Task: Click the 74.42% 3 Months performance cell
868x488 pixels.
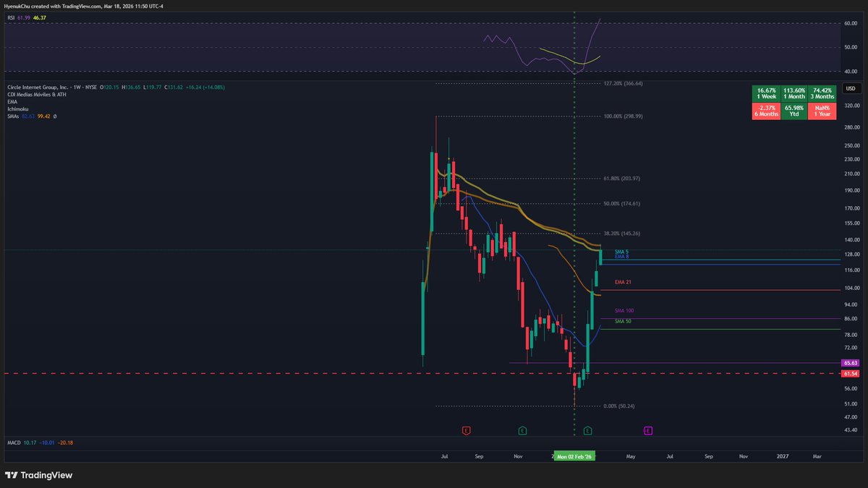Action: [822, 93]
